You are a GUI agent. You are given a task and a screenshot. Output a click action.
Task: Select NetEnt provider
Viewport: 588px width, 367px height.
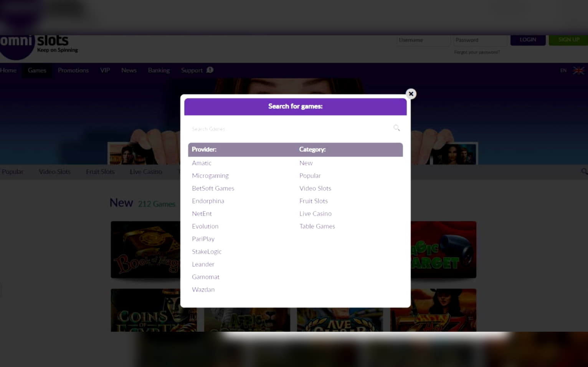(x=202, y=214)
